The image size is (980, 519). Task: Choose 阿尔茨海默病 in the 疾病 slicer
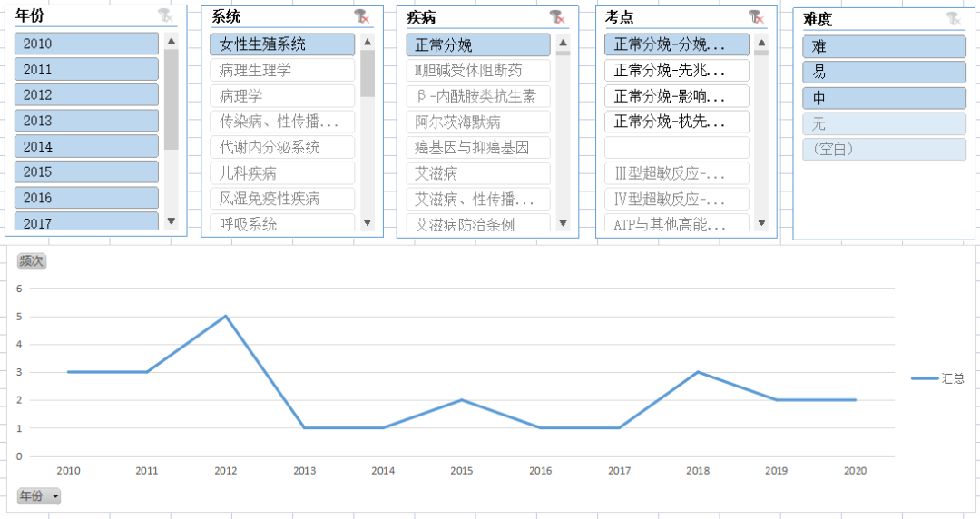(x=477, y=122)
